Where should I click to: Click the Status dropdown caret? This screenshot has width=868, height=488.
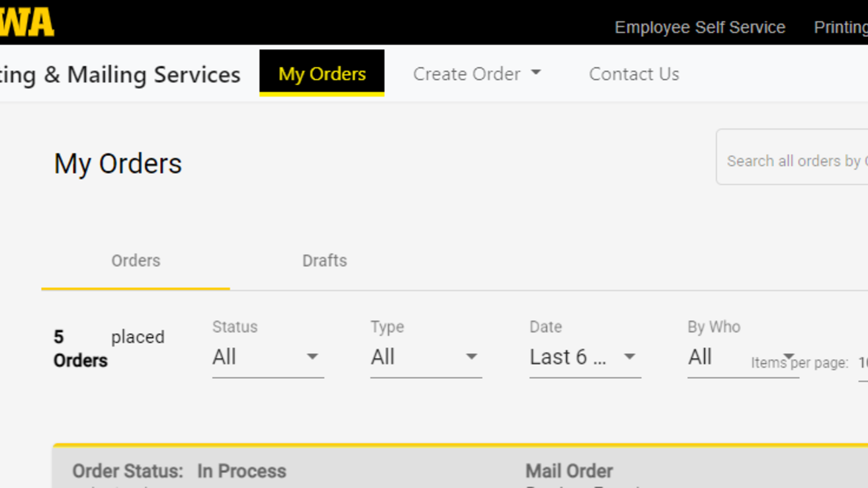pyautogui.click(x=312, y=356)
